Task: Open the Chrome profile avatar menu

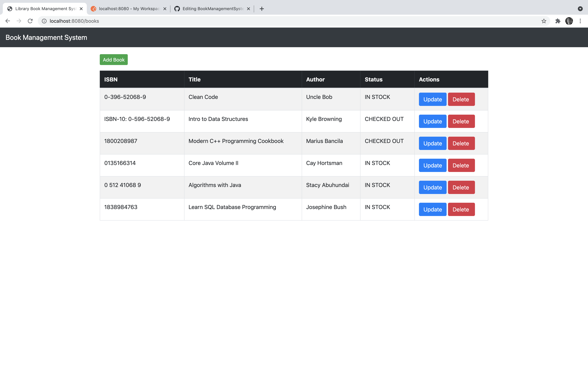Action: 569,21
